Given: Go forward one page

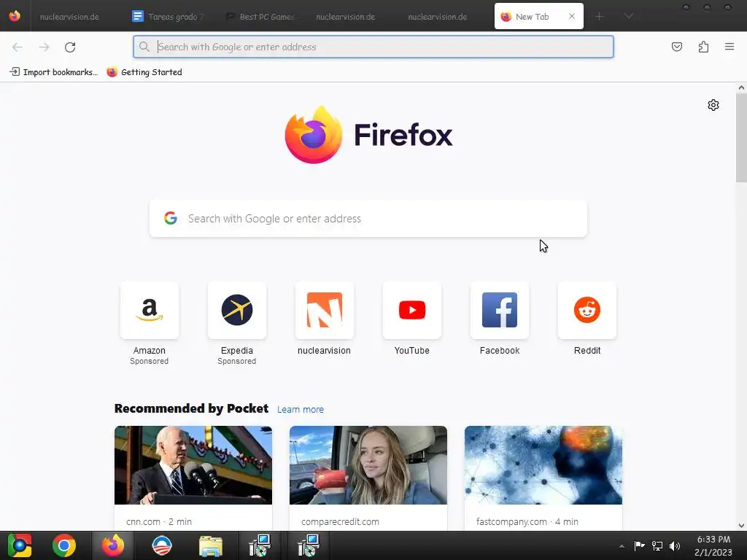Looking at the screenshot, I should click(44, 47).
